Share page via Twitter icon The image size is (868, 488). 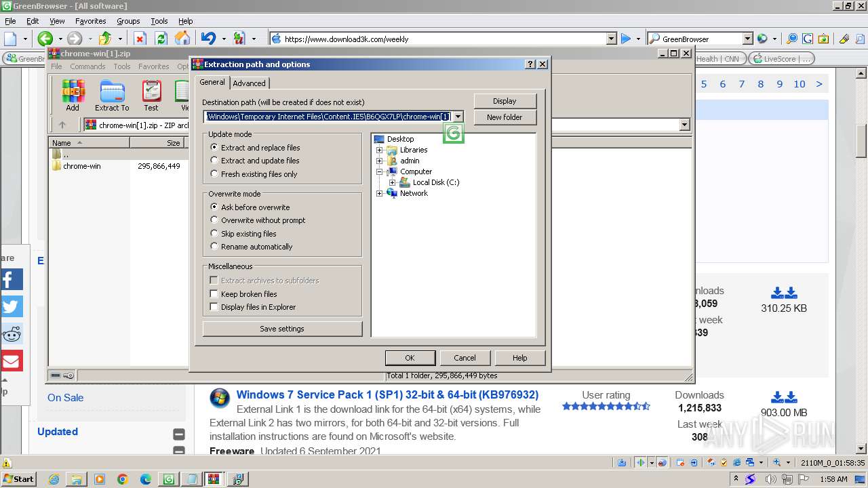click(x=11, y=306)
